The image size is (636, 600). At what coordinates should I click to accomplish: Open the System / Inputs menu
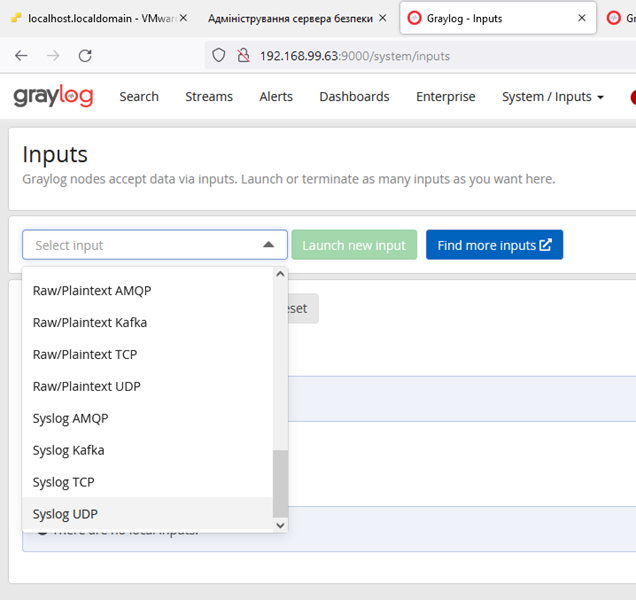click(552, 97)
